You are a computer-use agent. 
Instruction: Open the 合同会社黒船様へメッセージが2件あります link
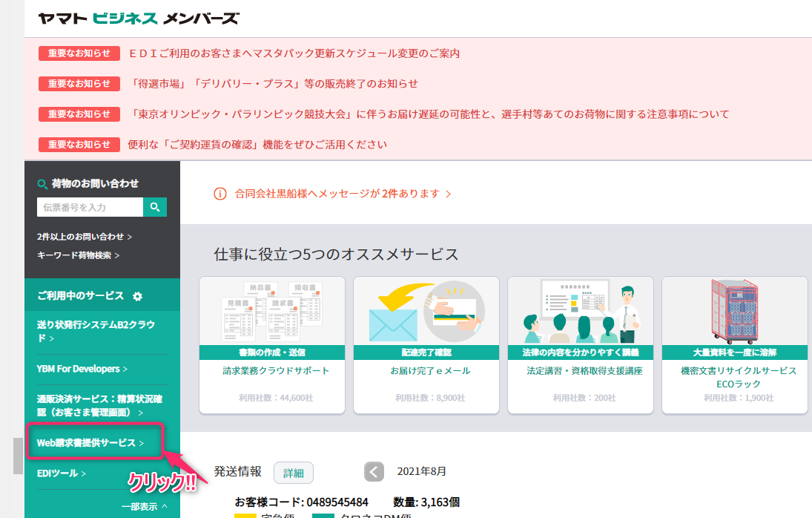[343, 194]
